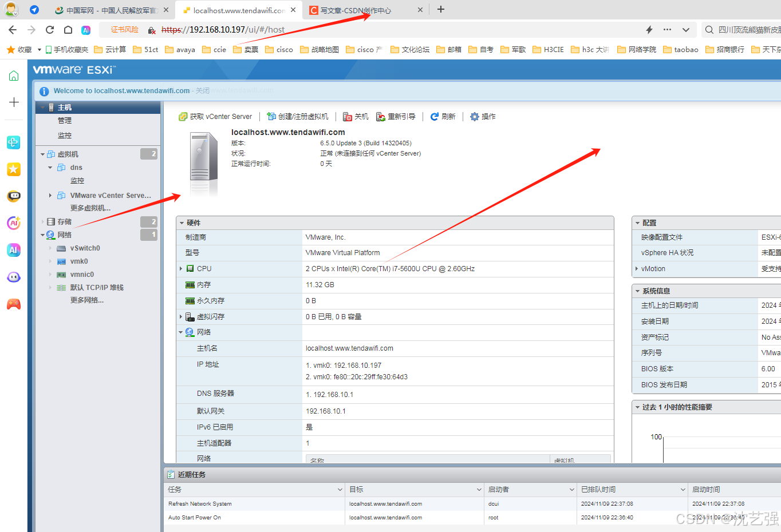Open Monitor (监控) under host
The image size is (781, 532).
click(65, 136)
